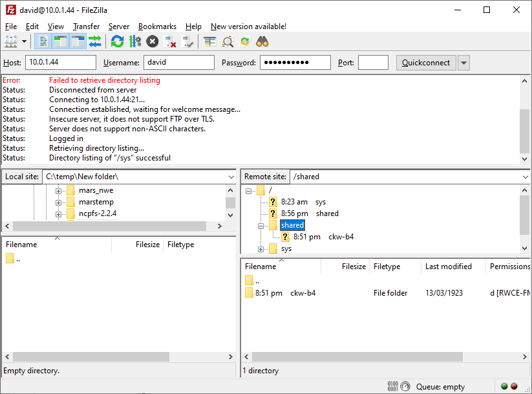Click the data type 0100 status icon
The width and height of the screenshot is (532, 394).
392,386
